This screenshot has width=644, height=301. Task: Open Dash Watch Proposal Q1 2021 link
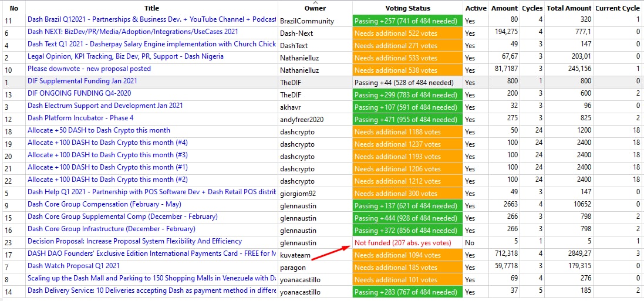pos(73,266)
